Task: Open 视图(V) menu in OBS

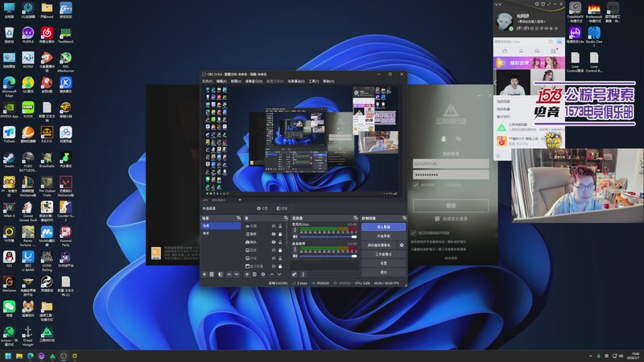Action: tap(236, 81)
